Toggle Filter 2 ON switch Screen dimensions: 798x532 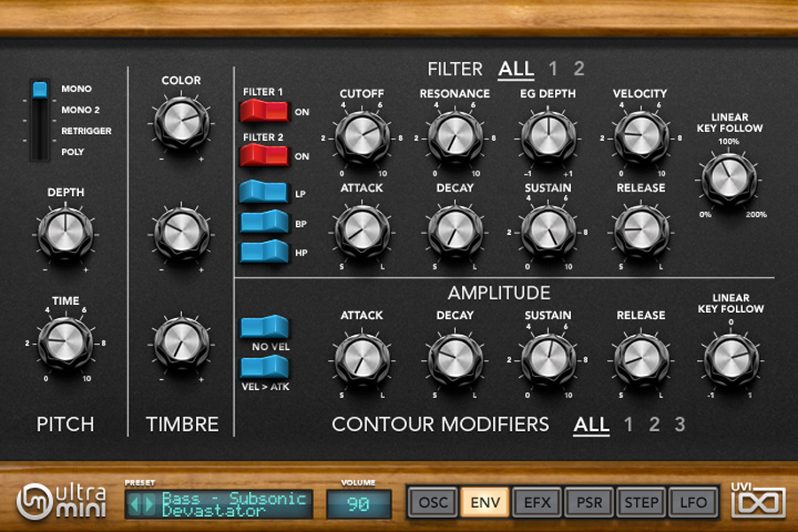pos(264,155)
